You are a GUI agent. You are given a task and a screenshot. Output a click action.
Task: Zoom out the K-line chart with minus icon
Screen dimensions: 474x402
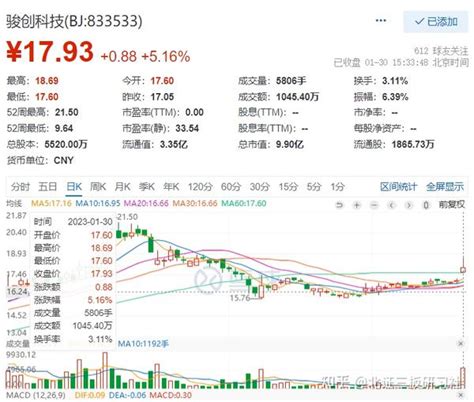click(374, 205)
